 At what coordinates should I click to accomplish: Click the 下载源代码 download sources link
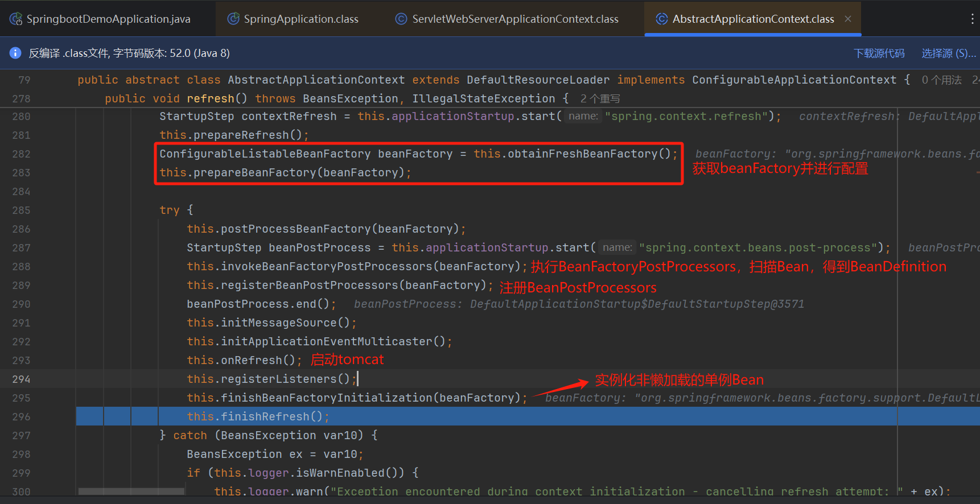[x=879, y=53]
